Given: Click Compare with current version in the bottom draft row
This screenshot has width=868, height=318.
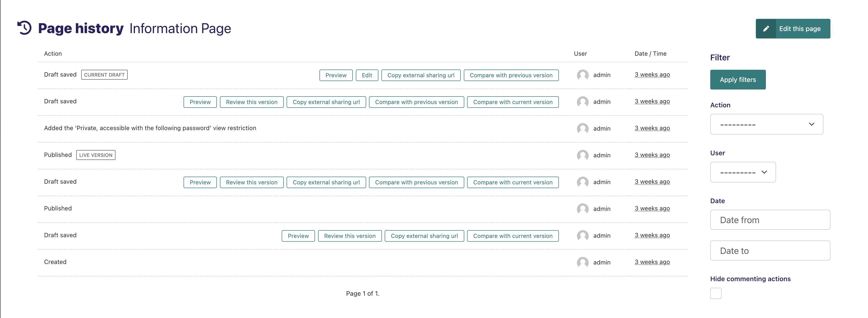Looking at the screenshot, I should [512, 236].
